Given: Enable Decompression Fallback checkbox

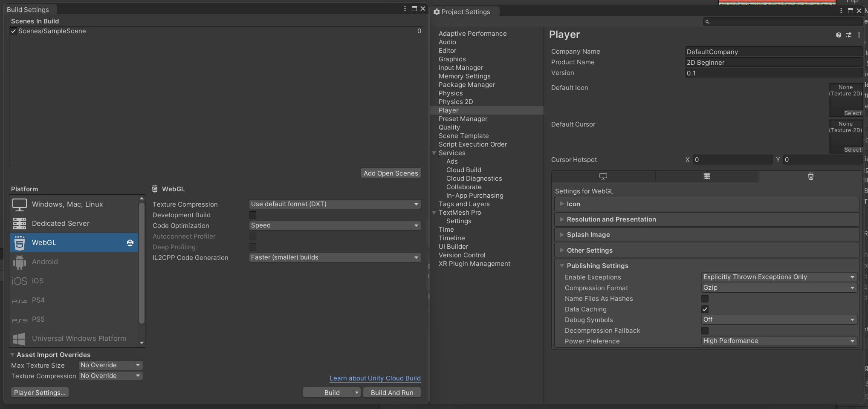Looking at the screenshot, I should pyautogui.click(x=705, y=331).
